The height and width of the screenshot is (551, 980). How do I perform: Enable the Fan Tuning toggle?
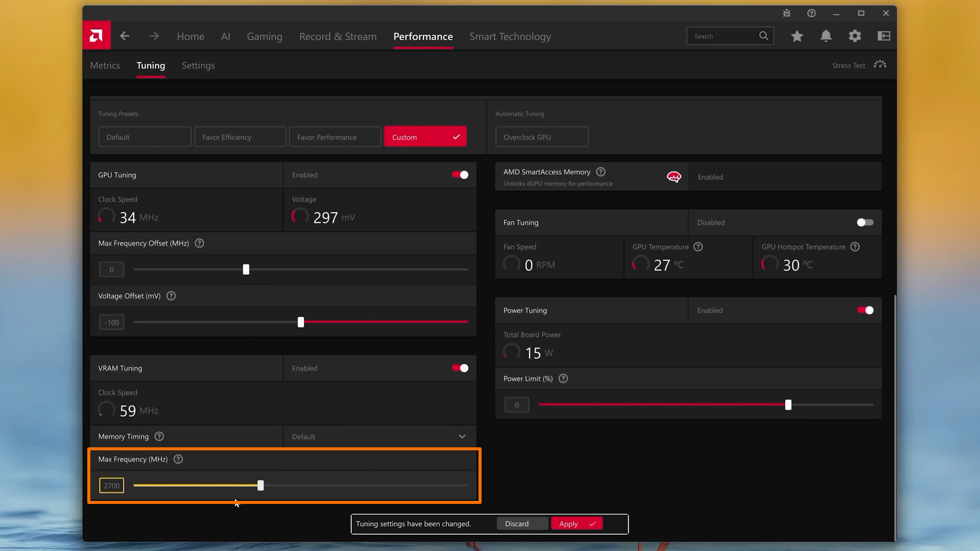coord(865,223)
